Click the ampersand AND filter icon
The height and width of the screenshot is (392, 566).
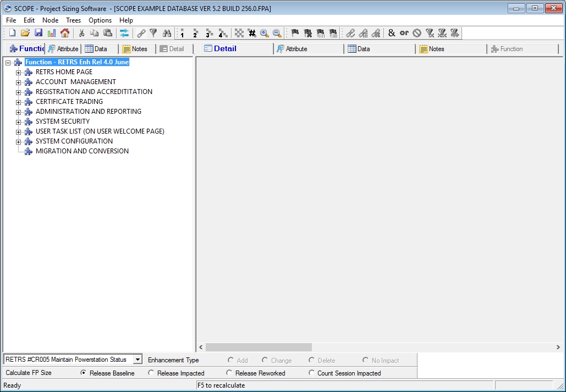[391, 33]
